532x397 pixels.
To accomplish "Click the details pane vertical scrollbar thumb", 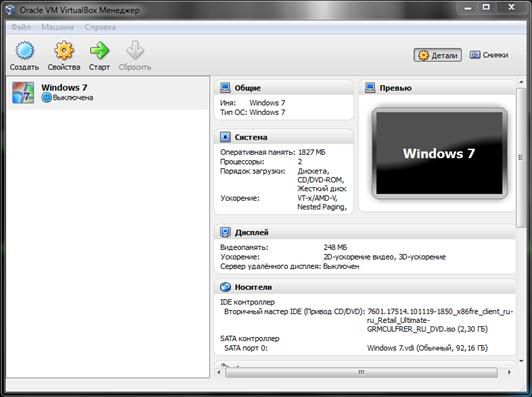I will (521, 157).
